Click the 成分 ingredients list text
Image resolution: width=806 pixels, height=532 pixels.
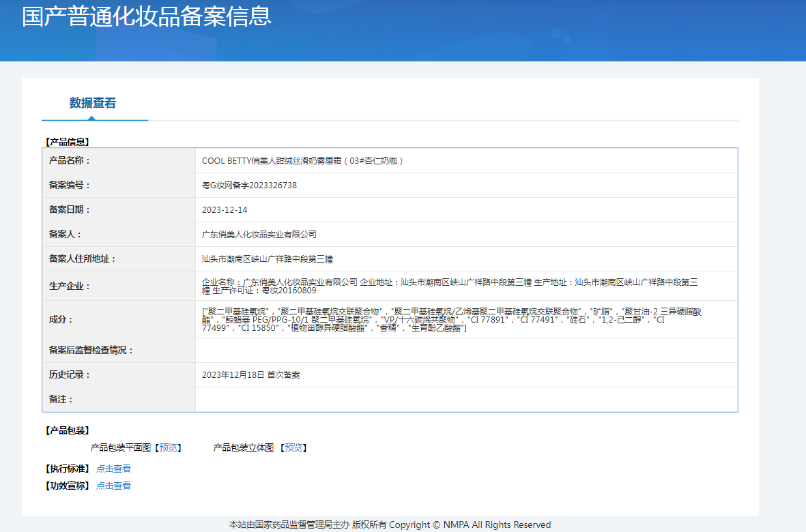coord(450,319)
